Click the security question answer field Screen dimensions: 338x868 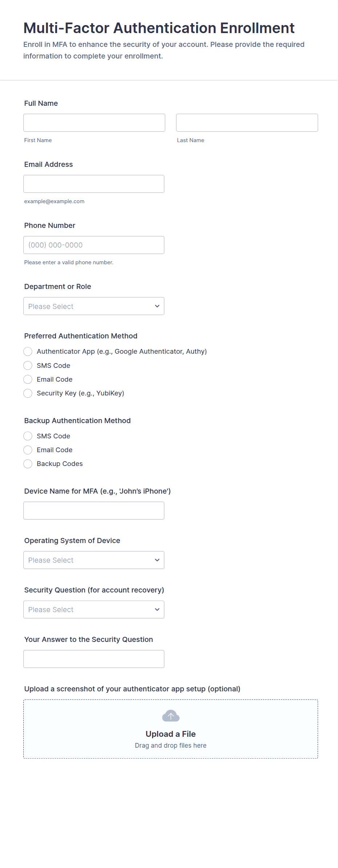94,659
